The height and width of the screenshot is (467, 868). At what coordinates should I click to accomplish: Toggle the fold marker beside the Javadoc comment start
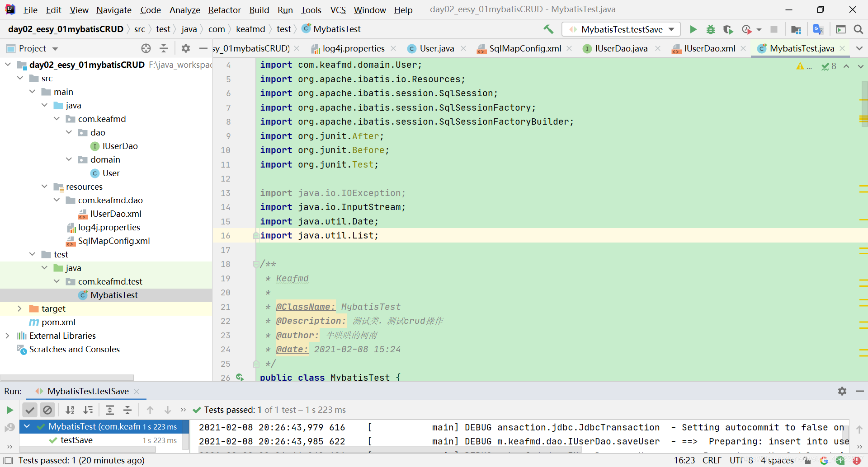point(256,264)
